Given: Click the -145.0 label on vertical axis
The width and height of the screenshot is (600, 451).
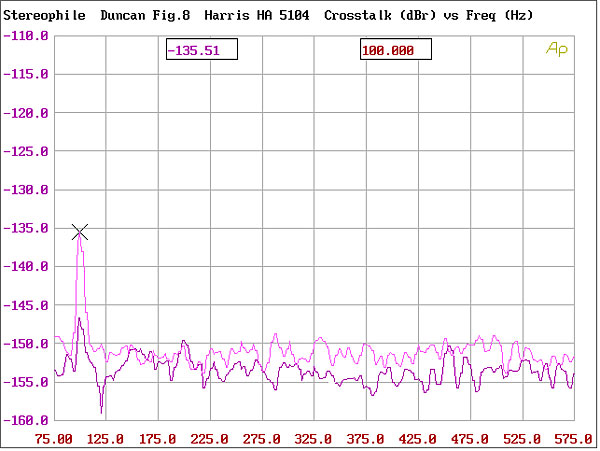Looking at the screenshot, I should tap(26, 305).
